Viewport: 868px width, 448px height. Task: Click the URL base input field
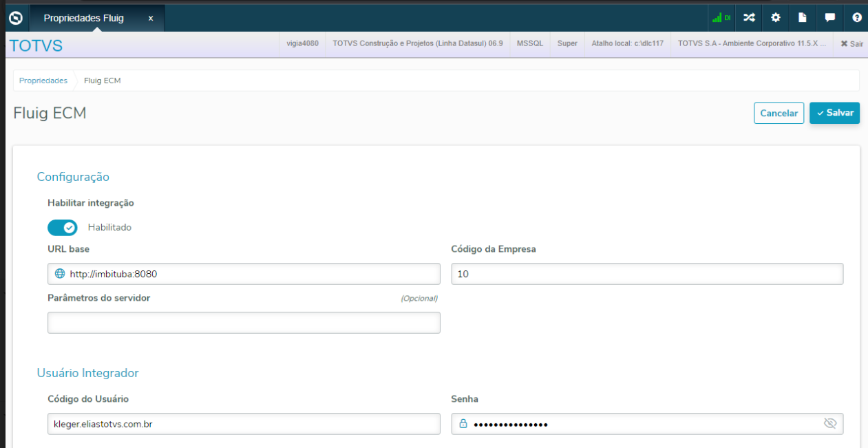244,274
